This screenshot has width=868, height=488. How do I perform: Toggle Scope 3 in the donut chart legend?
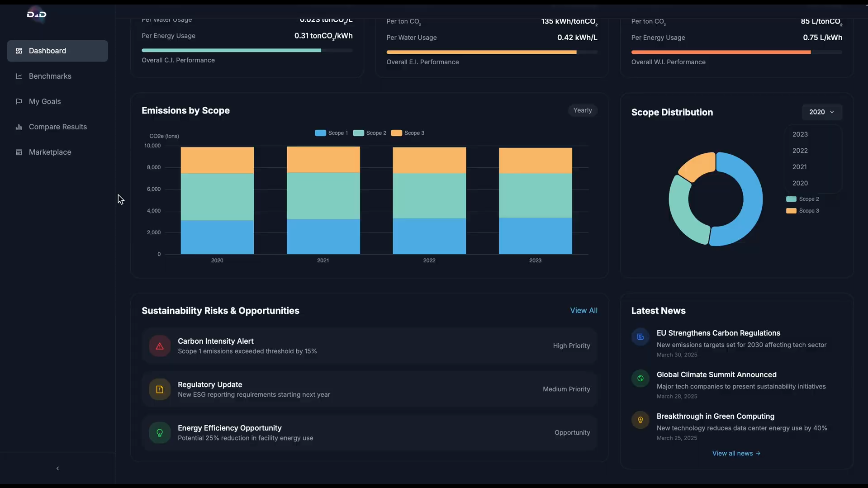pos(803,211)
